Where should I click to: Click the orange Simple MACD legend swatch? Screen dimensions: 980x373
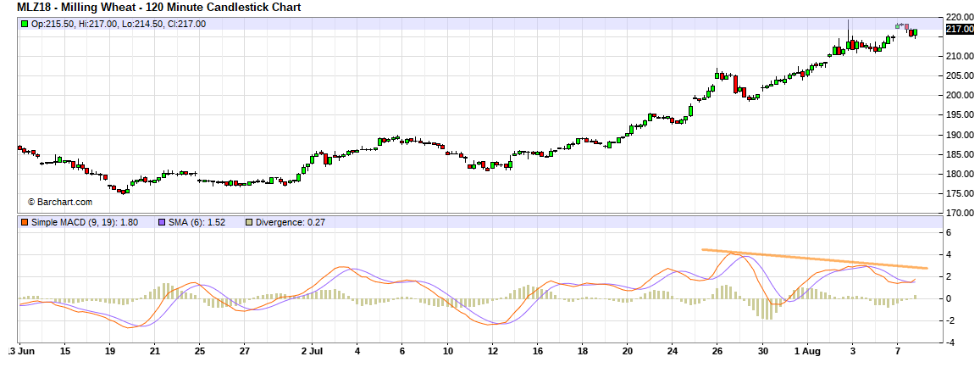pos(24,222)
